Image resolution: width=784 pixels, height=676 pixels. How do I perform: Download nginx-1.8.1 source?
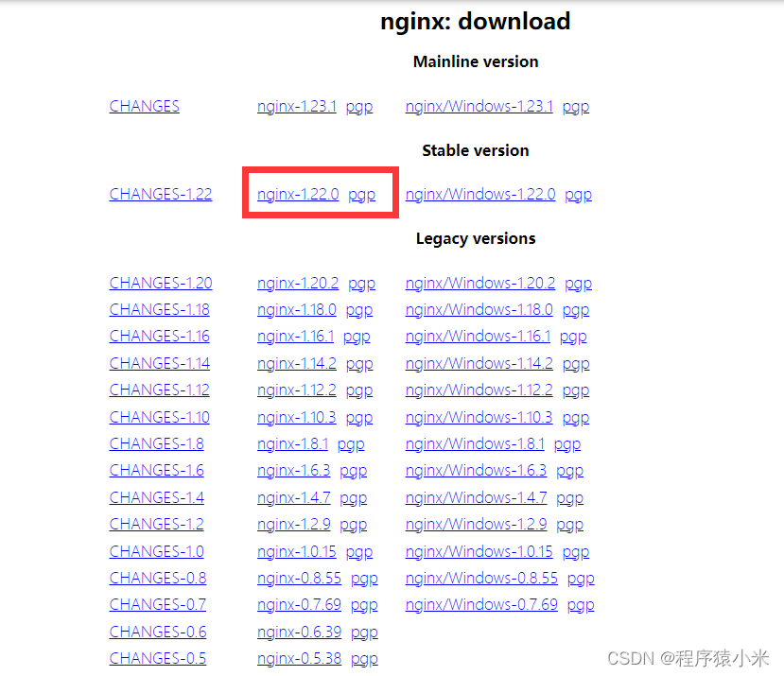[292, 444]
